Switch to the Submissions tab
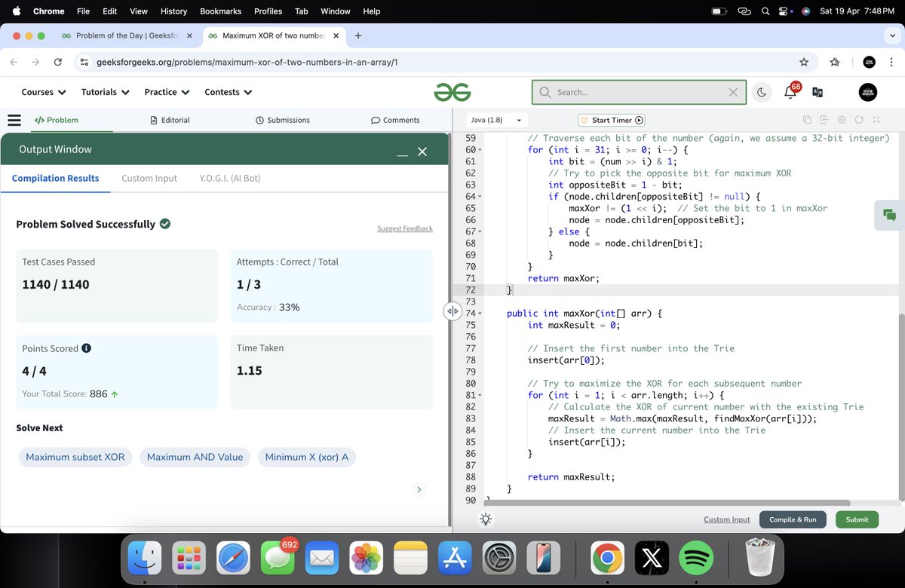This screenshot has height=588, width=905. tap(283, 120)
